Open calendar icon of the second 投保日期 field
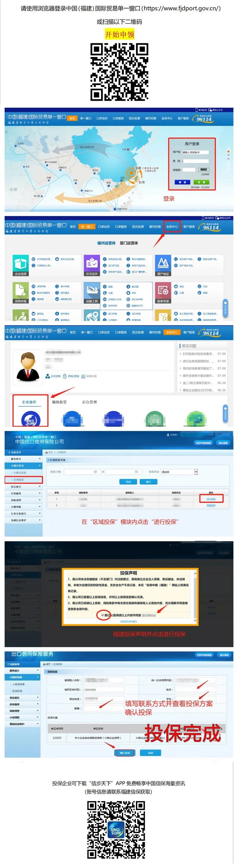 point(136,472)
